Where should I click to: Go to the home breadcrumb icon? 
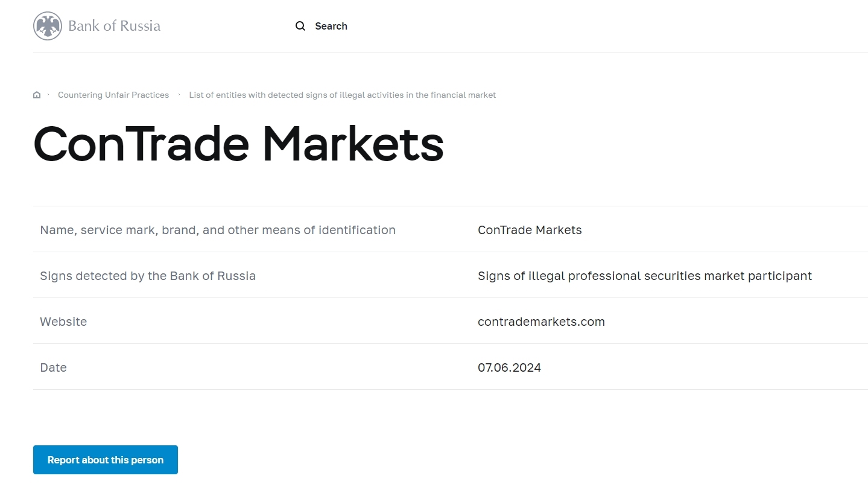[x=37, y=95]
